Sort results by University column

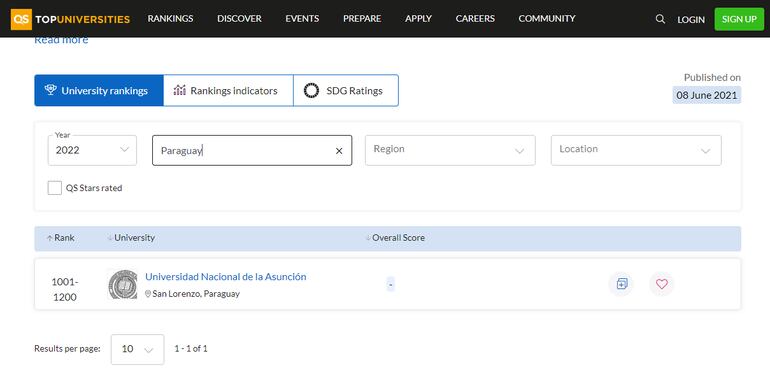[131, 238]
